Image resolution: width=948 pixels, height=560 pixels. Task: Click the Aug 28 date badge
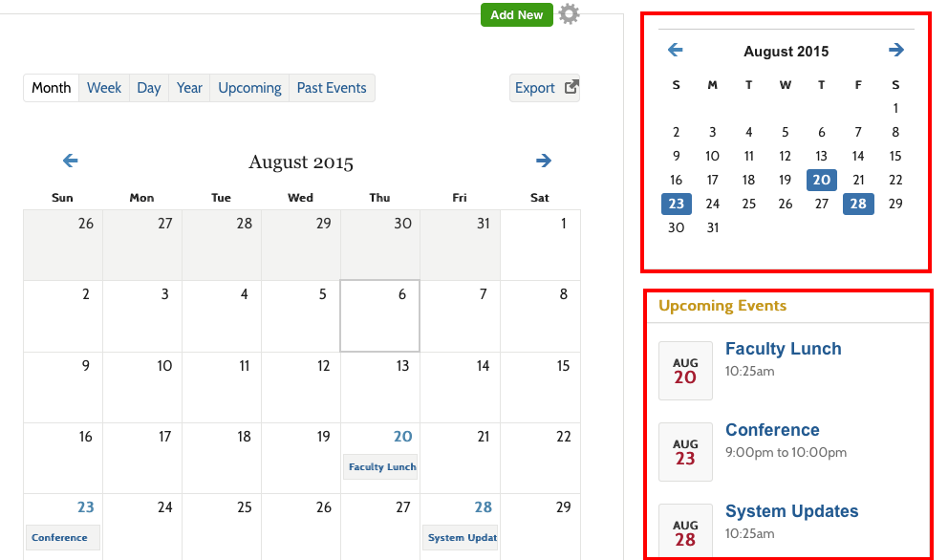point(685,532)
